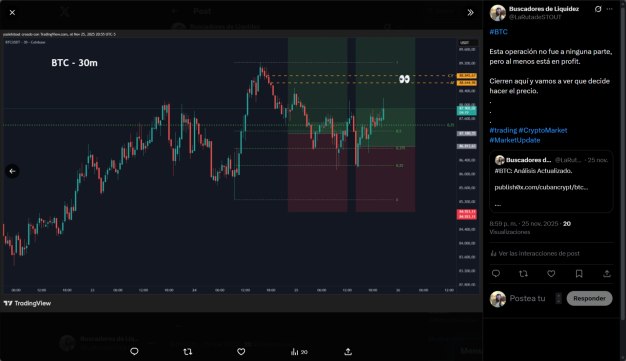Like the post using the heart below the image
626x361 pixels.
tap(241, 351)
